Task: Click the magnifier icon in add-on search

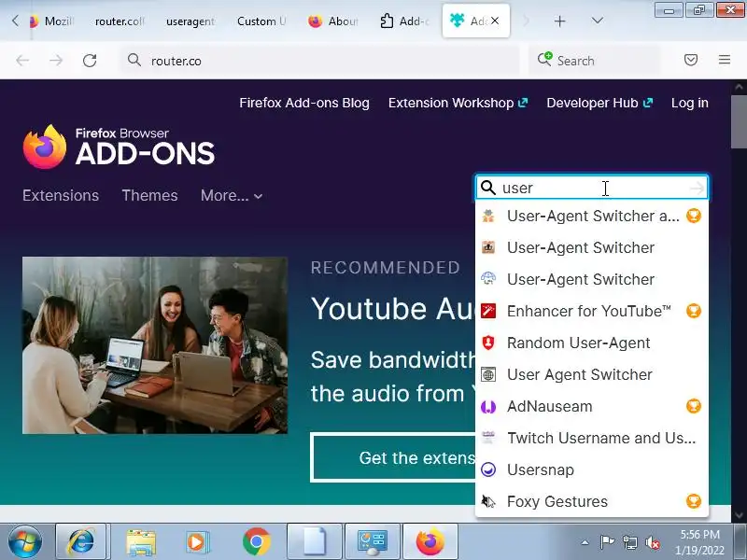Action: point(487,188)
